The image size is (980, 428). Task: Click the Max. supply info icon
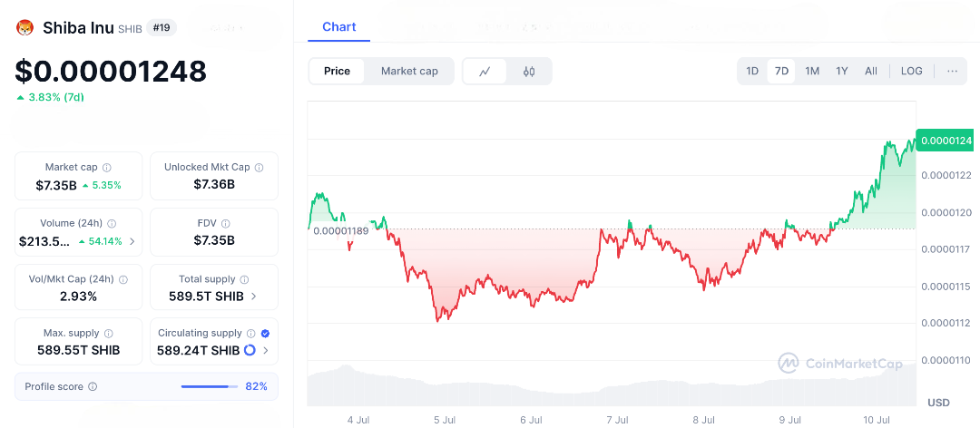[x=108, y=334]
